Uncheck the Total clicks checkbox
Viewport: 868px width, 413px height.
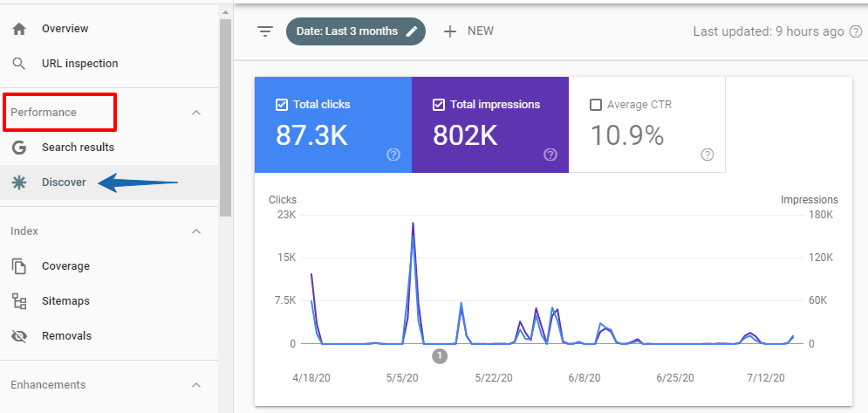282,105
